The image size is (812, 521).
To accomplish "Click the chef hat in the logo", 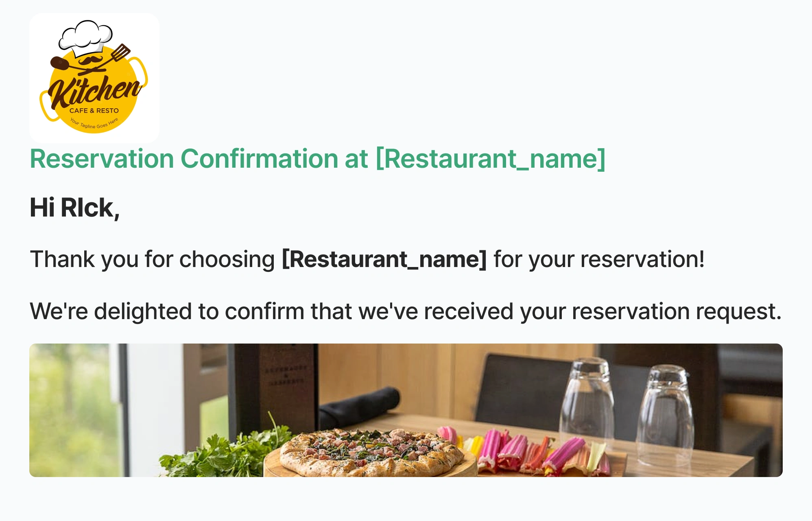I will coord(86,38).
